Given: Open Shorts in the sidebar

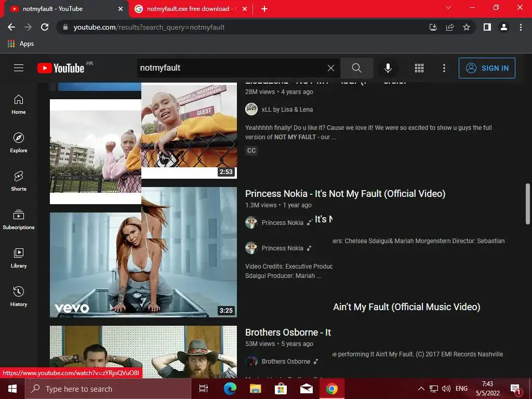Looking at the screenshot, I should coord(19,181).
